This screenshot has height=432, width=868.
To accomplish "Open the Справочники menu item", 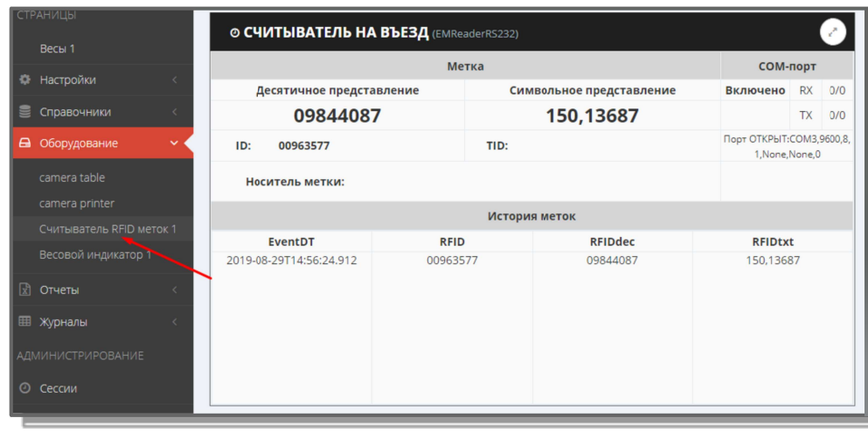I will (103, 112).
